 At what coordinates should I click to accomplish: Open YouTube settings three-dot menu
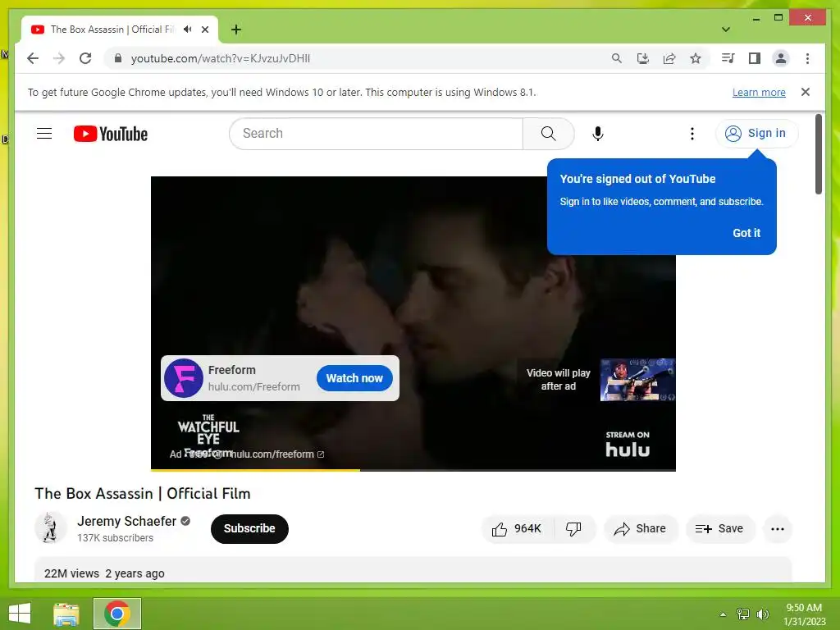pyautogui.click(x=692, y=134)
